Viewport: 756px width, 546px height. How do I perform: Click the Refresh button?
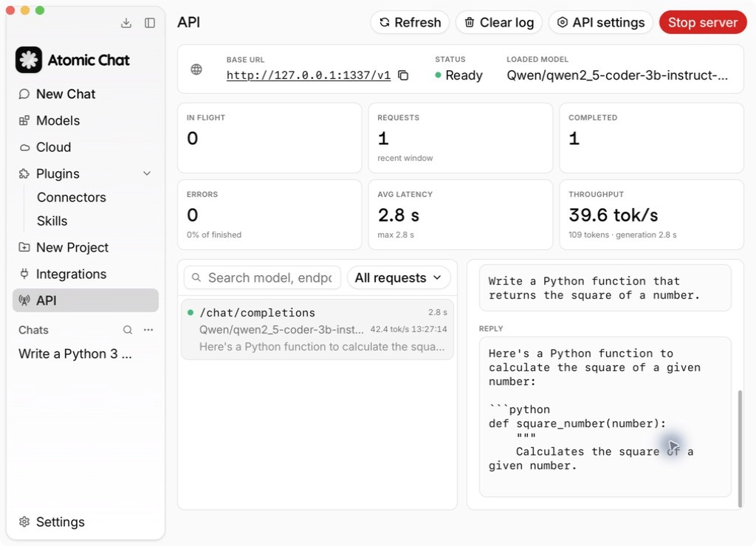point(410,23)
